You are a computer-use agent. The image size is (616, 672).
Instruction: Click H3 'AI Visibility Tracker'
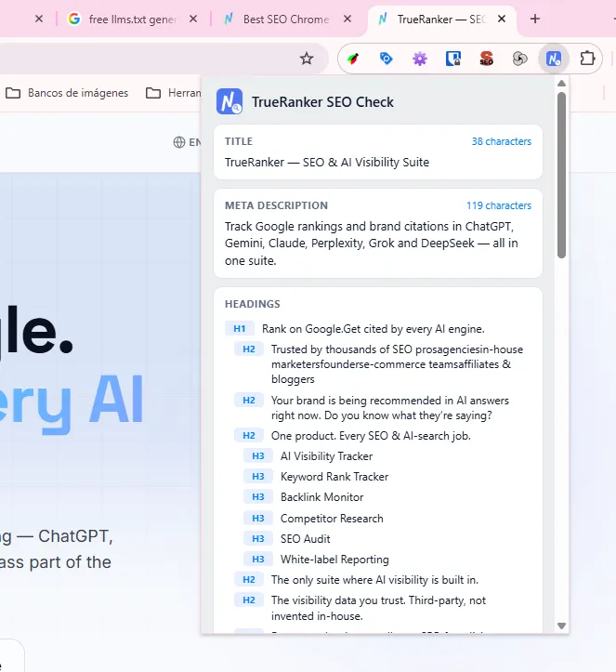tap(326, 456)
